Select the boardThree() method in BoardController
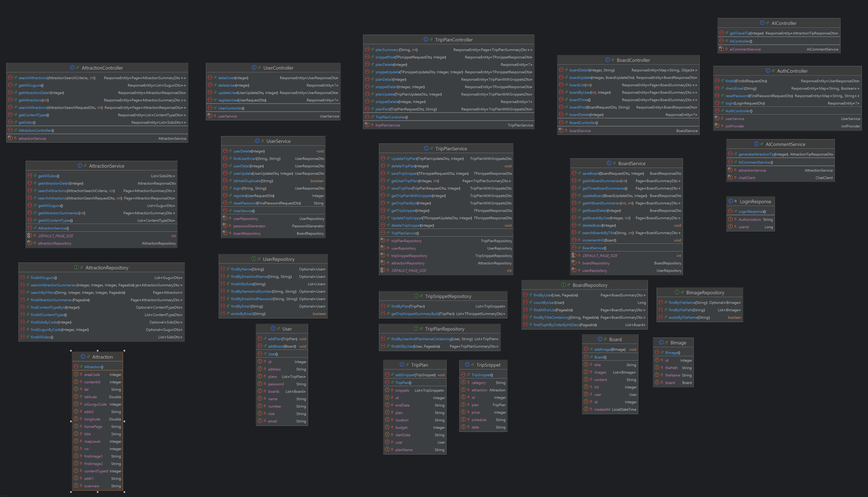 point(628,100)
